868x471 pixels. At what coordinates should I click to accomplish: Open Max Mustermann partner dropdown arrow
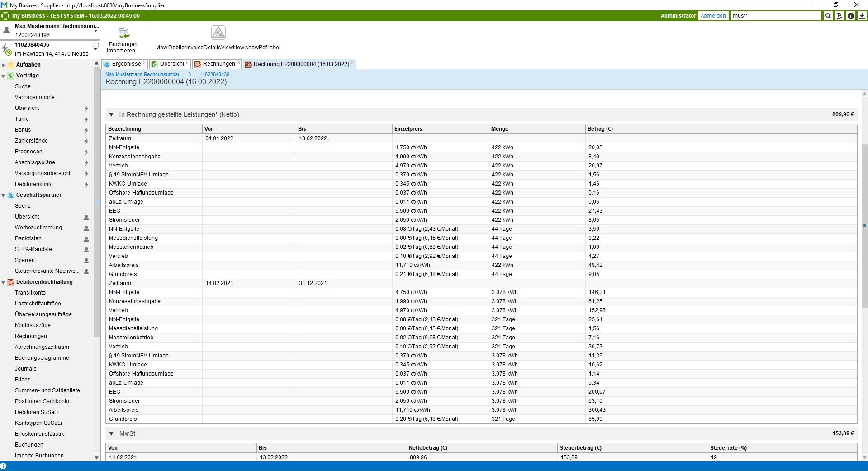tap(95, 31)
